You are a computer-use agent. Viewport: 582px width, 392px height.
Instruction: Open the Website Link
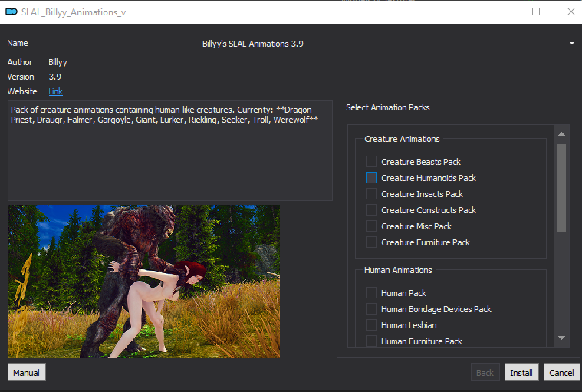point(56,91)
